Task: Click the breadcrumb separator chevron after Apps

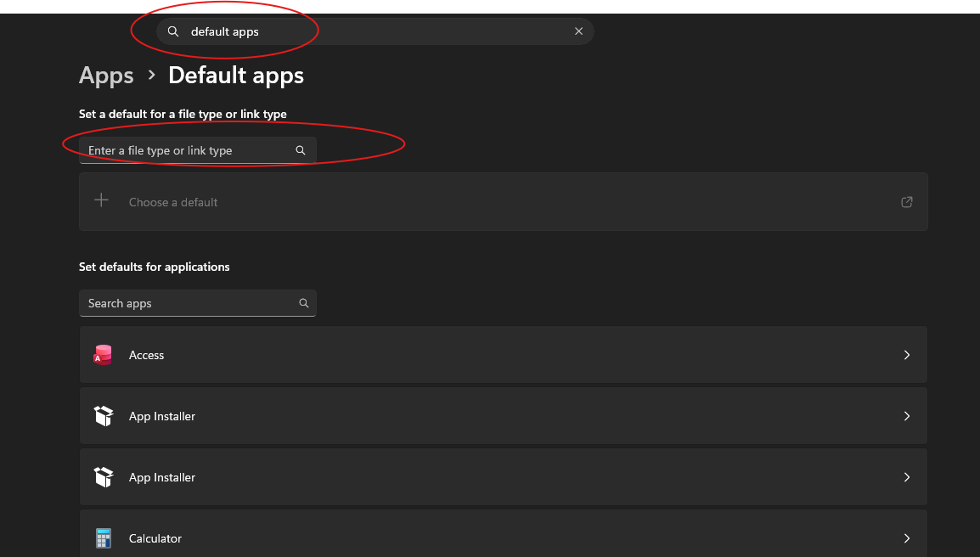Action: point(151,75)
